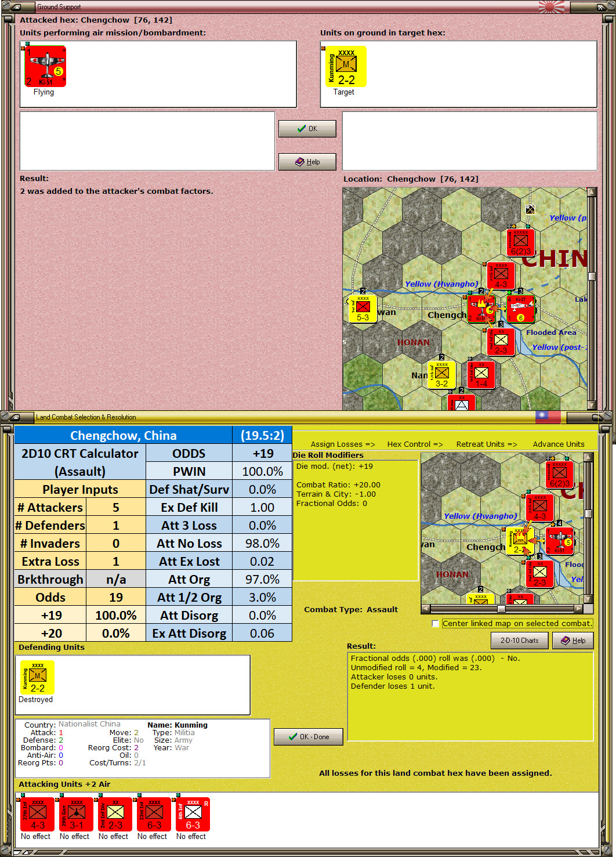Select the 3-1 attacking unit counter
616x857 pixels.
[77, 815]
